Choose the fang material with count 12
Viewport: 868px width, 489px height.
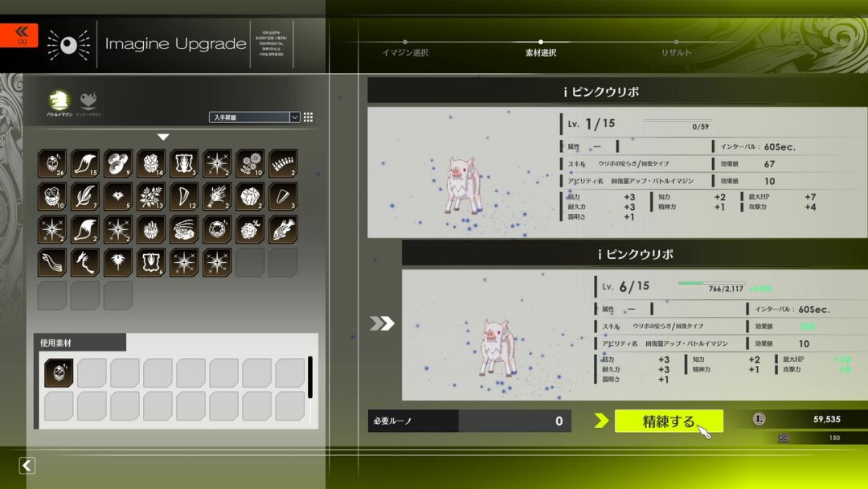coord(184,196)
